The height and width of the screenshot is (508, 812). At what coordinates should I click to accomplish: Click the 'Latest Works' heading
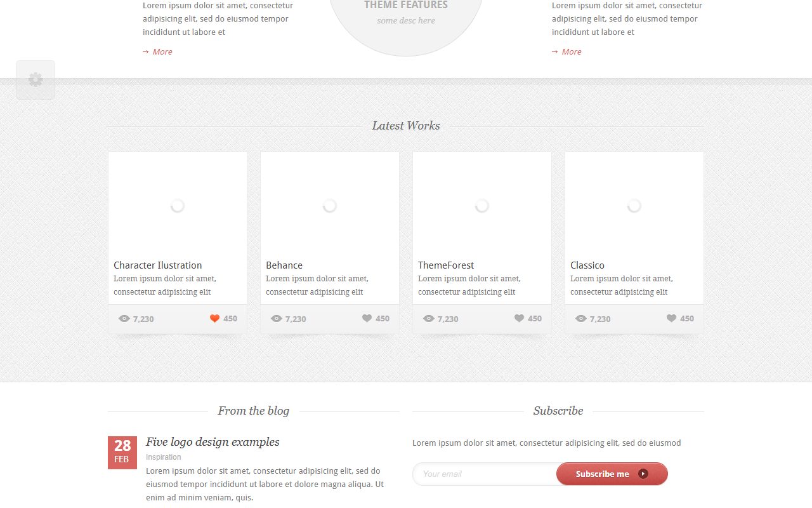(406, 126)
